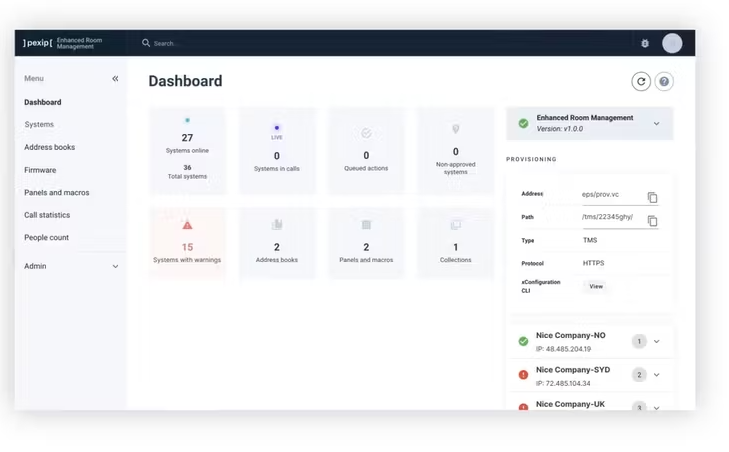Expand the Nice Company-SYD row chevron
The height and width of the screenshot is (452, 729).
point(656,375)
